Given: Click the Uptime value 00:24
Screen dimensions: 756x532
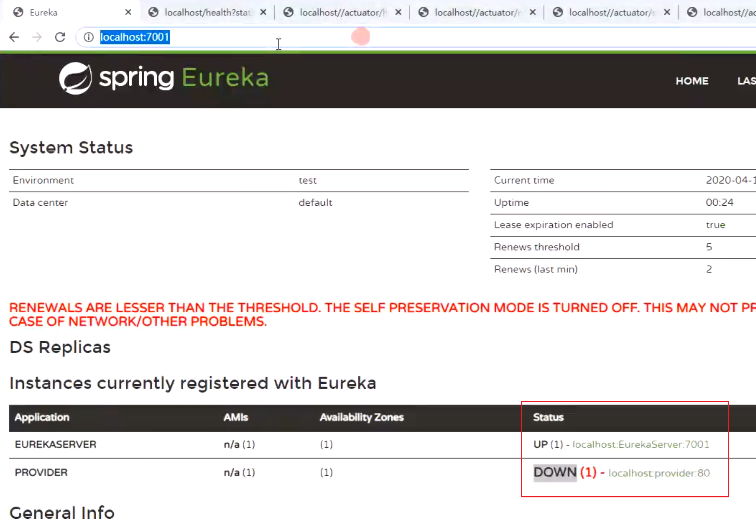Looking at the screenshot, I should pos(719,202).
